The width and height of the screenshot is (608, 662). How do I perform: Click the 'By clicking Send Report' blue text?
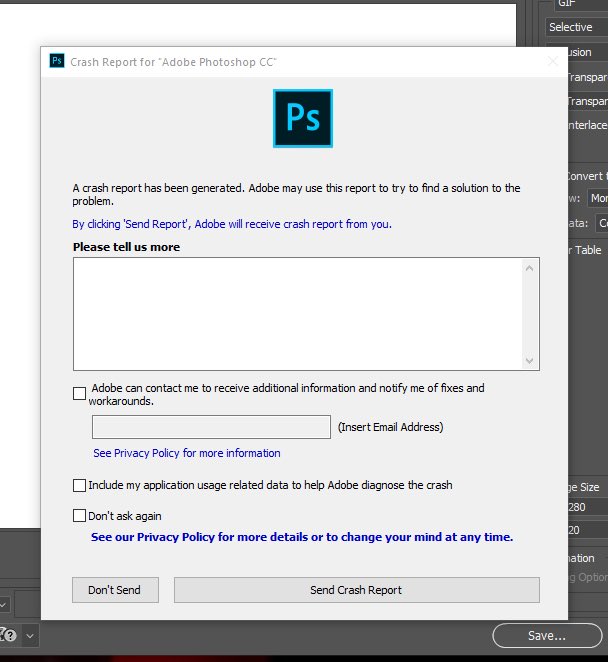(x=232, y=224)
